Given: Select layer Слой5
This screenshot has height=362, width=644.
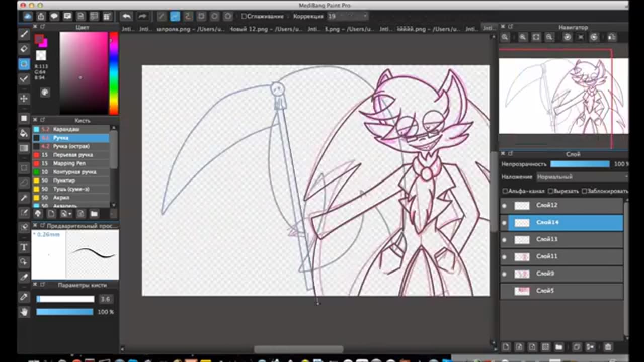Looking at the screenshot, I should tap(562, 291).
